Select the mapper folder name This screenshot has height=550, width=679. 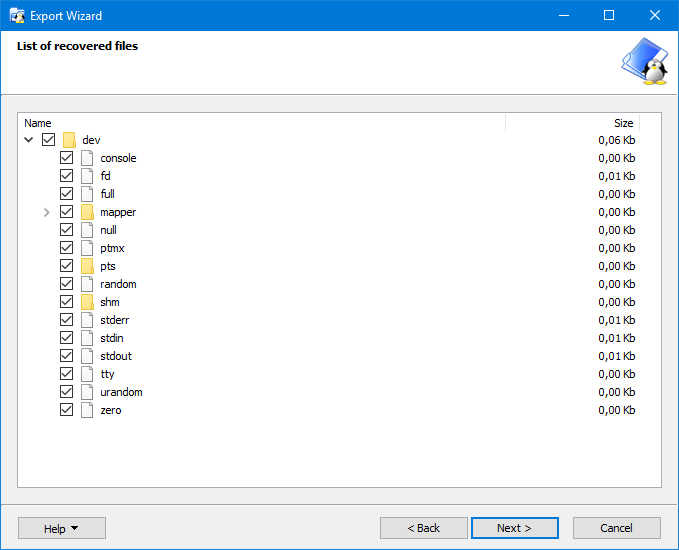coord(118,212)
